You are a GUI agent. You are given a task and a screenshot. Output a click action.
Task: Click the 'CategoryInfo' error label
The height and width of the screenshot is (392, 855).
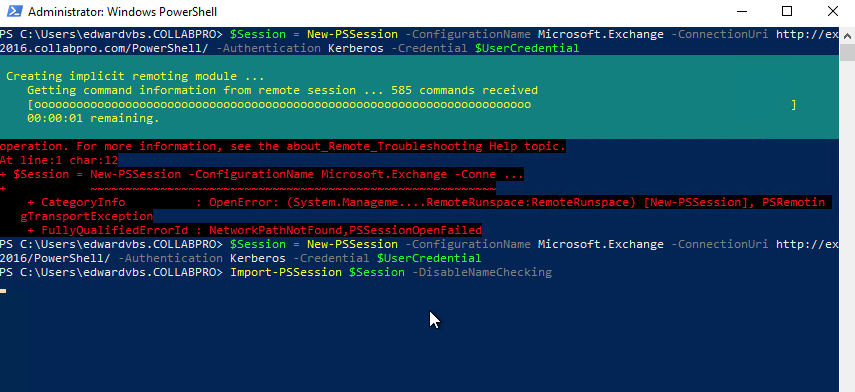(x=83, y=202)
